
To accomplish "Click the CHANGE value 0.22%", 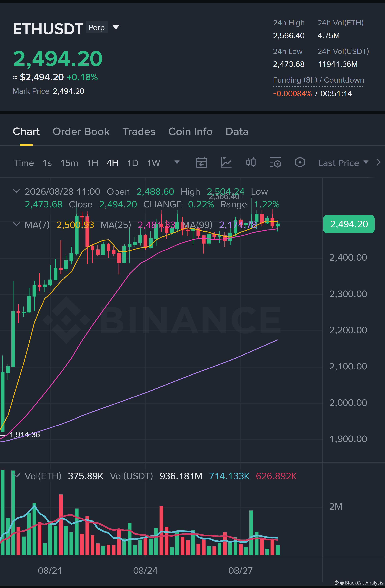I will (201, 204).
